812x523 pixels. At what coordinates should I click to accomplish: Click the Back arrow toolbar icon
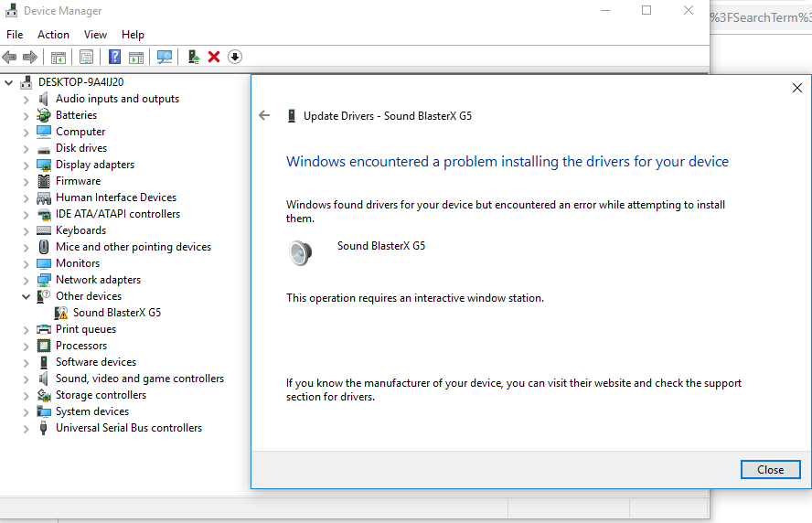pos(9,57)
